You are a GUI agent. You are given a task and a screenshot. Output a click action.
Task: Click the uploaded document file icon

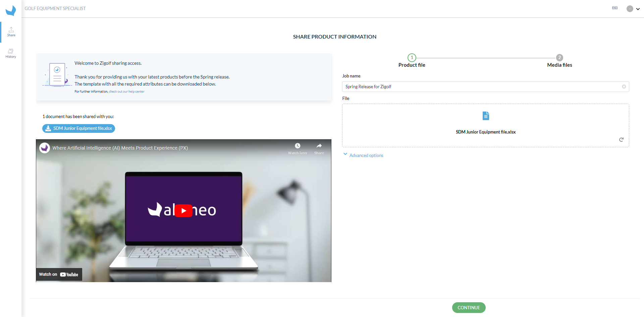tap(486, 116)
